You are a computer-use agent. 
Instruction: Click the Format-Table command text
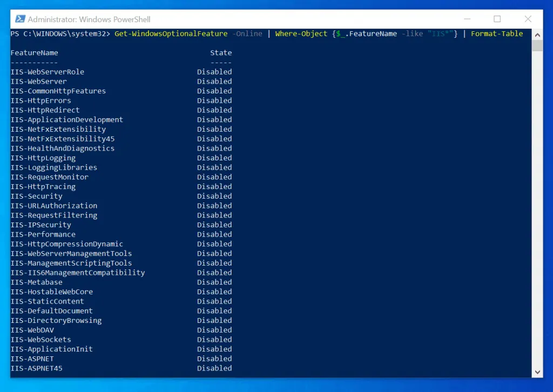click(497, 34)
